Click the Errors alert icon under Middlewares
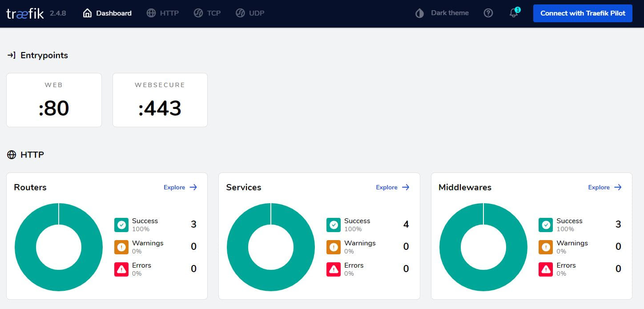 pos(546,269)
